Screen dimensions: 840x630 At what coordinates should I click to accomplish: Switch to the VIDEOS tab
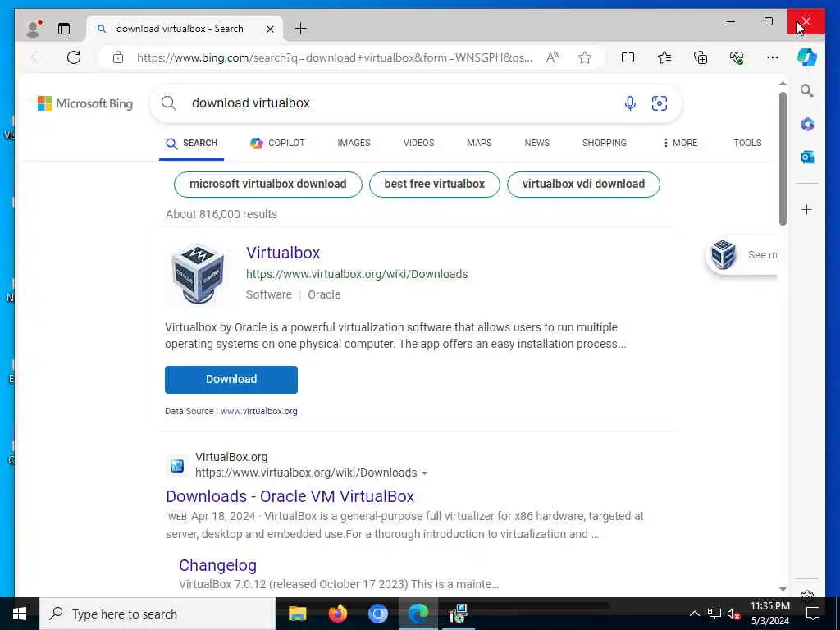coord(418,143)
